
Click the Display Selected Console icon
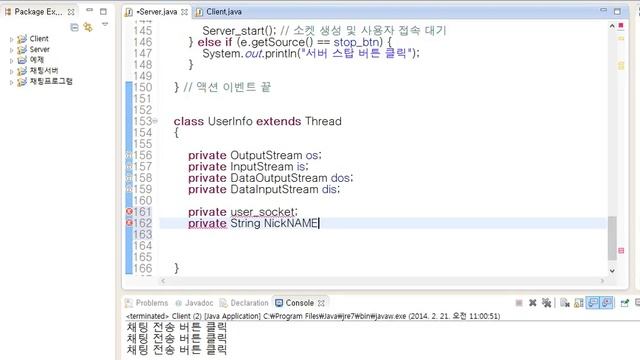coord(637,303)
